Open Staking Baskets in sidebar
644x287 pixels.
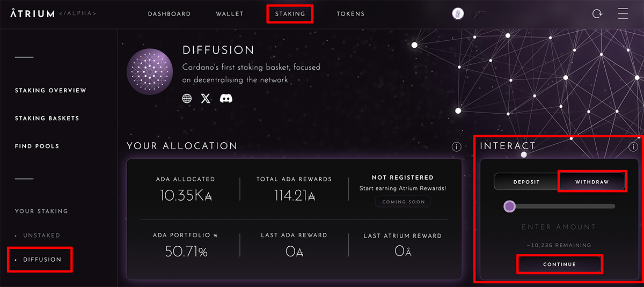click(47, 118)
